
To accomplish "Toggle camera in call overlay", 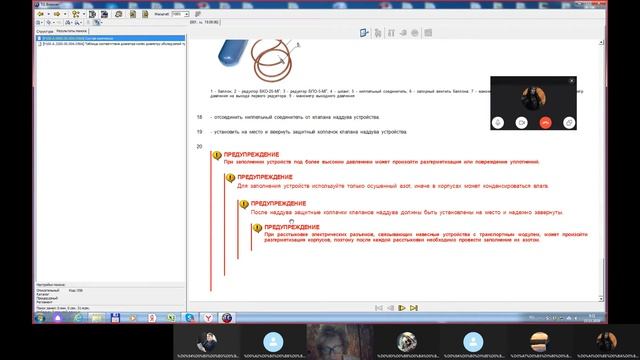I will click(521, 122).
